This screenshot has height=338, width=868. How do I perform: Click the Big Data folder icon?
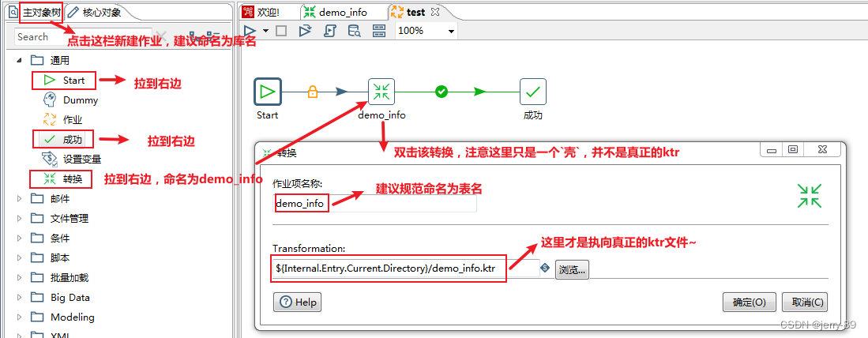36,298
